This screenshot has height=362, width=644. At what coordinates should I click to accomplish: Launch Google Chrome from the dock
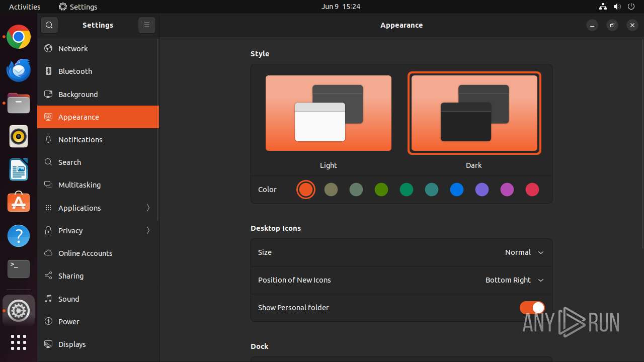coord(19,37)
